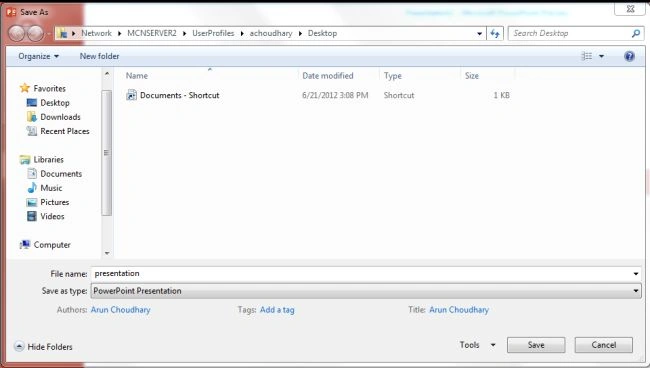Select the Documents - Shortcut file name
The width and height of the screenshot is (650, 368).
(x=179, y=95)
